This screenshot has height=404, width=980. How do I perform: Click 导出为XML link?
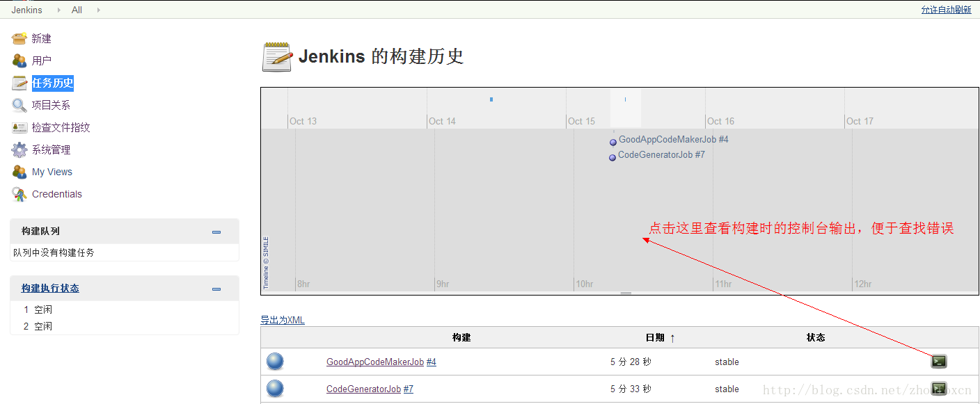[283, 320]
